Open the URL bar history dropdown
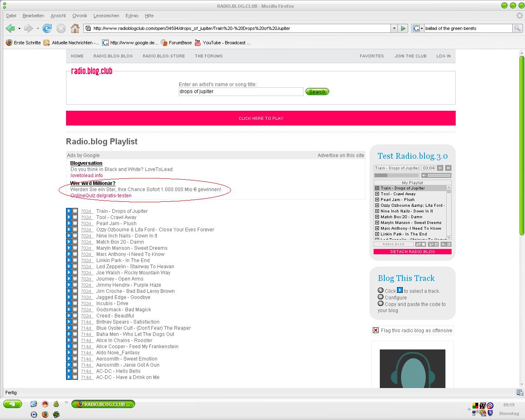525x420 pixels. [394, 28]
